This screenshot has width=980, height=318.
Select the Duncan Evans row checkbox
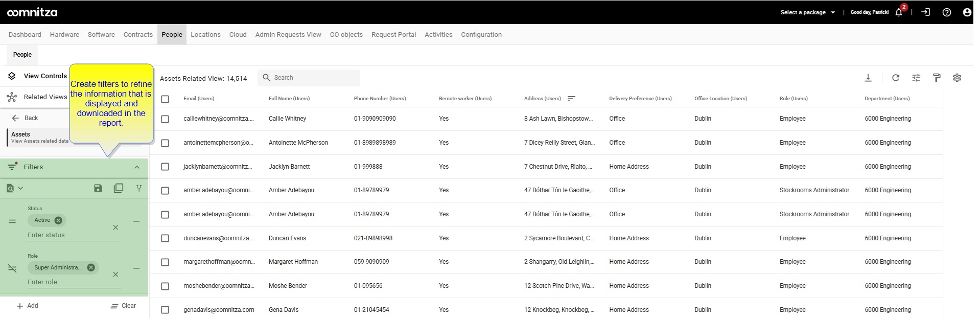click(165, 238)
